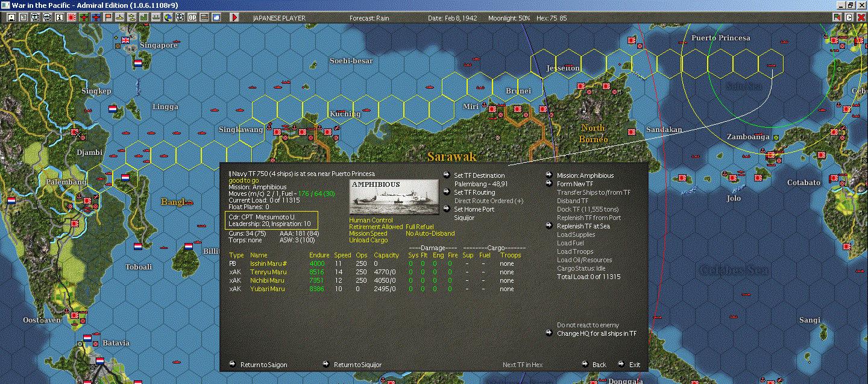Image resolution: width=868 pixels, height=384 pixels.
Task: Click the green land unit toolbar icon
Action: click(x=143, y=17)
